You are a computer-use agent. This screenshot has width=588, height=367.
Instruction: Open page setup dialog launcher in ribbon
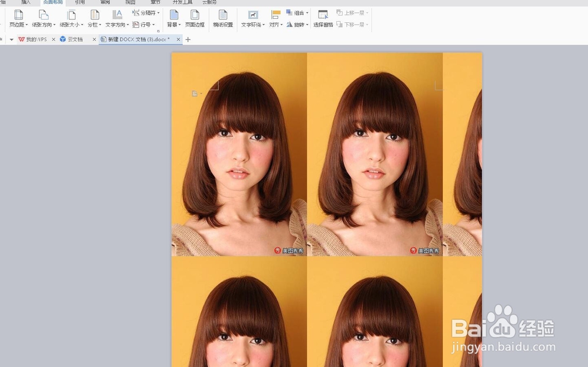(x=158, y=31)
